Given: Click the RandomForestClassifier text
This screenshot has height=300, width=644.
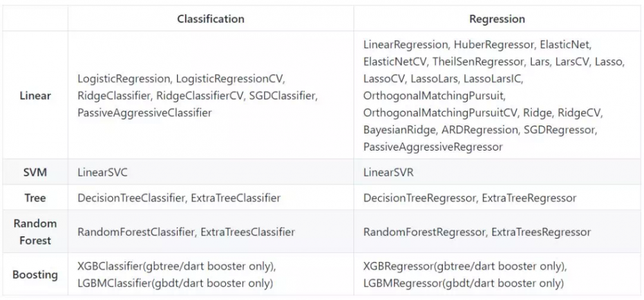Looking at the screenshot, I should (x=137, y=232).
